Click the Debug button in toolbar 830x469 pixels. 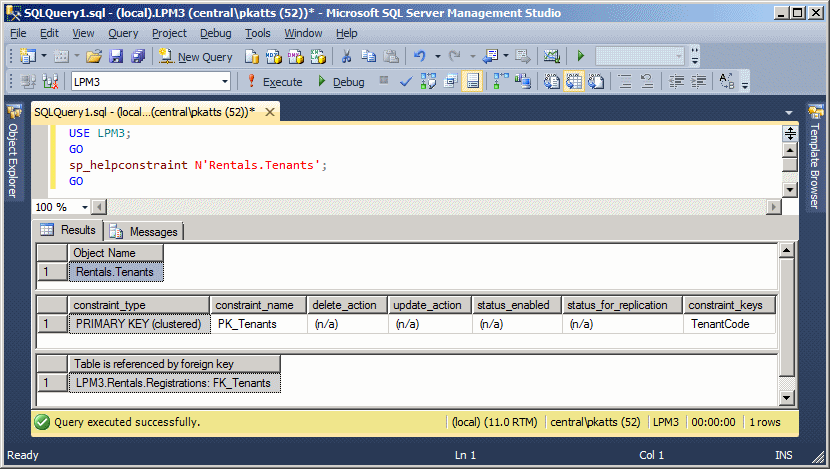coord(341,82)
